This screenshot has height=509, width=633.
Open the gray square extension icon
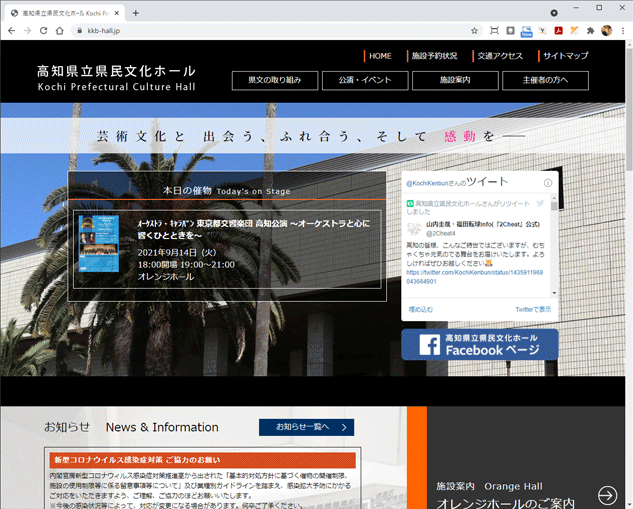click(x=510, y=31)
